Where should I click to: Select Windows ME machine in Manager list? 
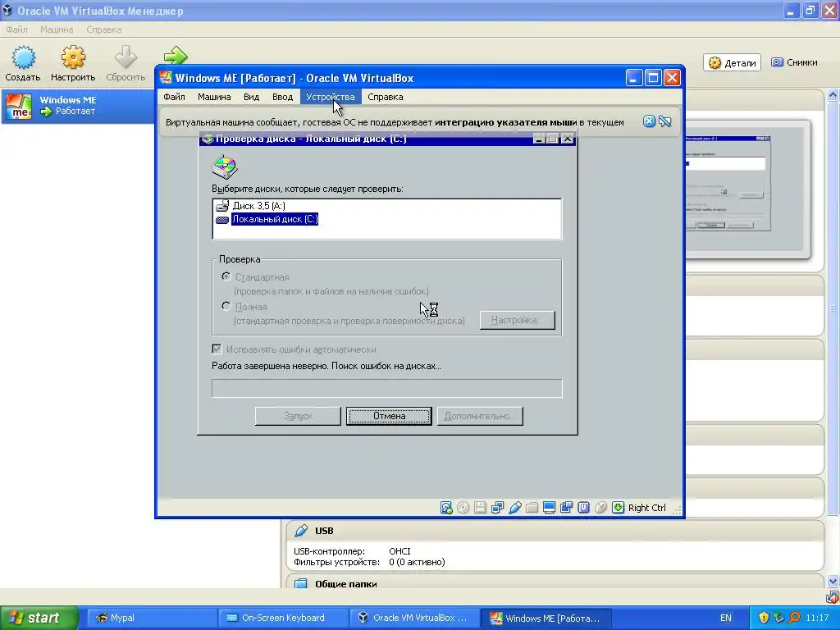(x=79, y=106)
